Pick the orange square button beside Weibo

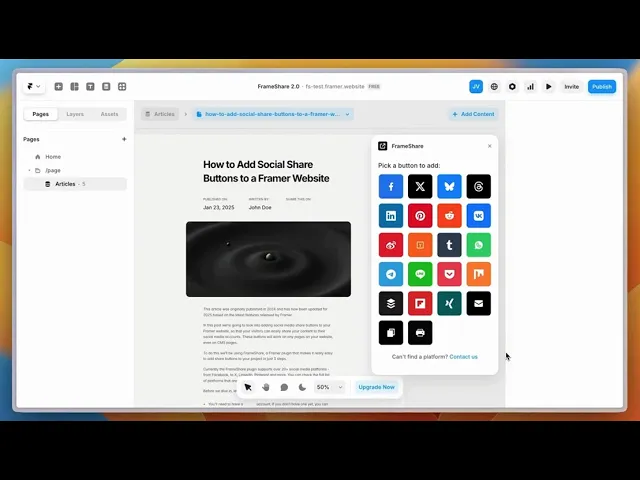(x=420, y=245)
